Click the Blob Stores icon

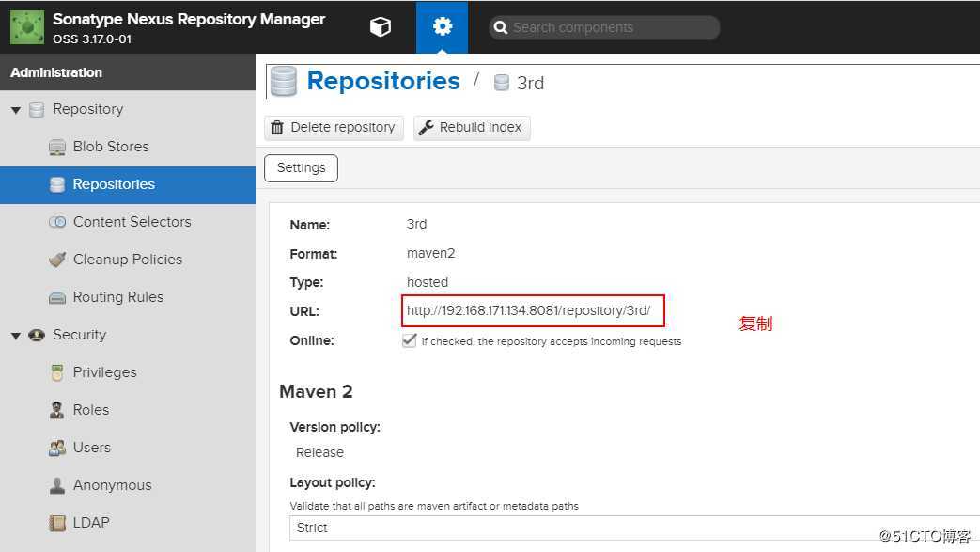click(57, 147)
